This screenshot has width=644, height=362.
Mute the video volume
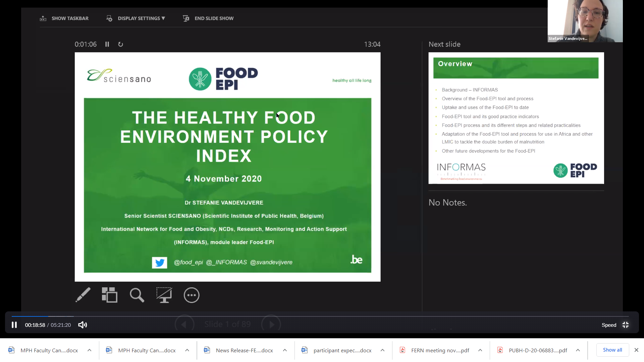point(83,325)
